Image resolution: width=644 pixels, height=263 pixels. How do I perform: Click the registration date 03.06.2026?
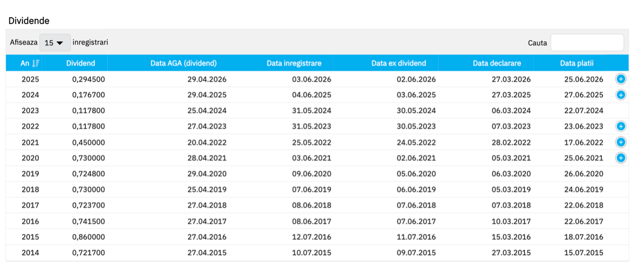312,79
